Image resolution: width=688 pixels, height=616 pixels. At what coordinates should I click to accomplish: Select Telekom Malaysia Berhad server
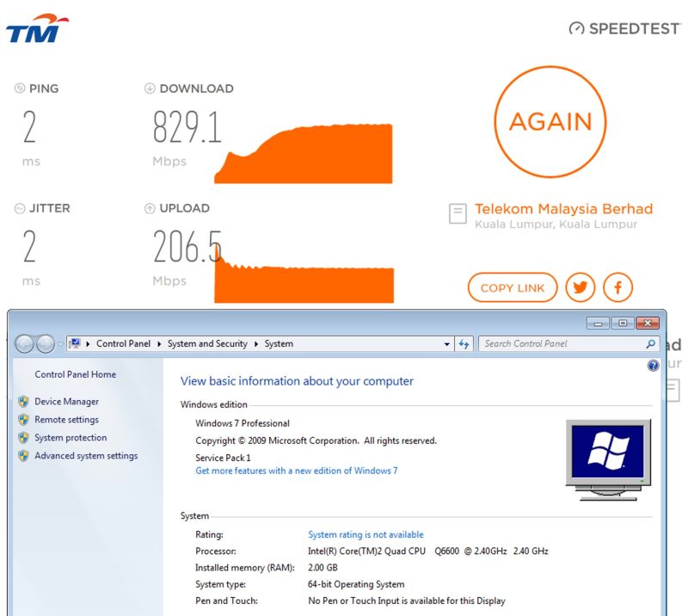coord(564,208)
